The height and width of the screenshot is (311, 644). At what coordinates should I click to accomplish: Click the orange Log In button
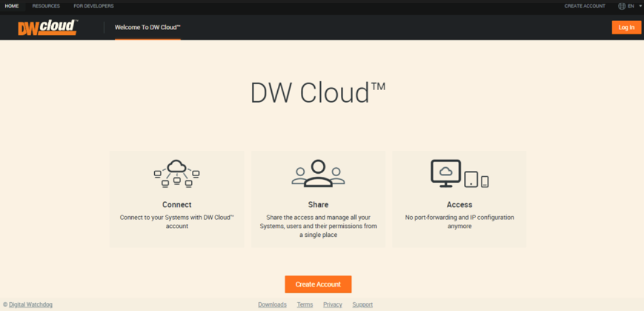[626, 28]
